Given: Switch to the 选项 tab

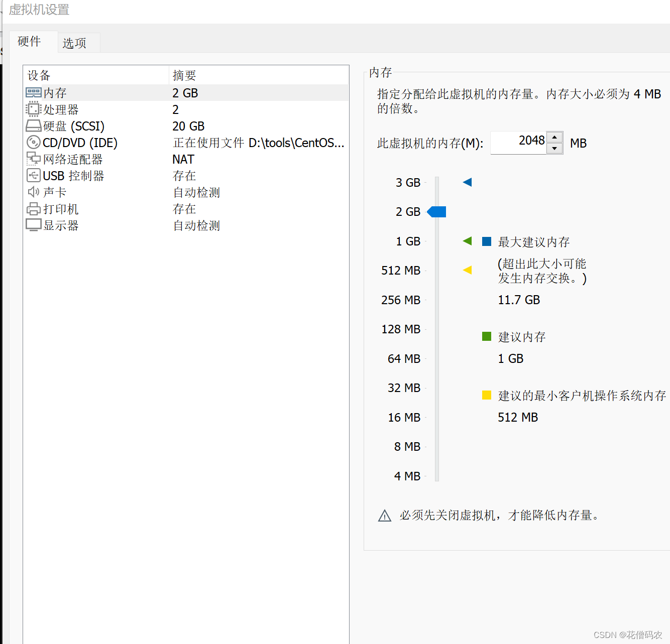Looking at the screenshot, I should (x=74, y=43).
